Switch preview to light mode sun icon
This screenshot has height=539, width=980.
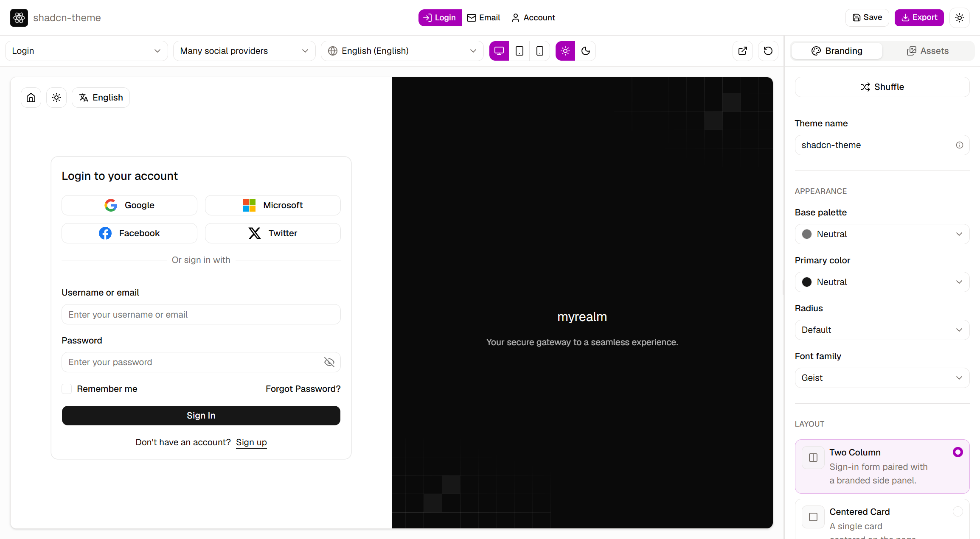click(x=565, y=51)
